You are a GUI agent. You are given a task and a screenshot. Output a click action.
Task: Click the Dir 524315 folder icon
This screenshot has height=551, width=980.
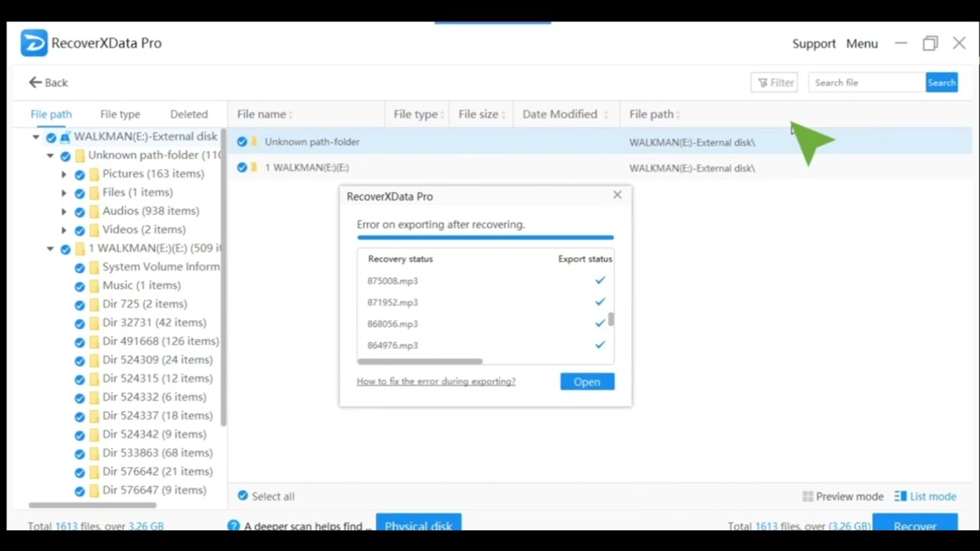point(94,379)
